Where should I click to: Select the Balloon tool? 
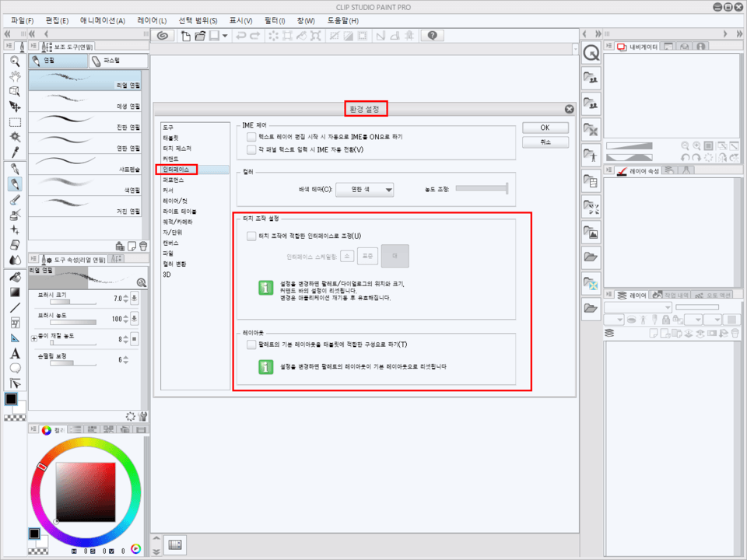click(15, 368)
